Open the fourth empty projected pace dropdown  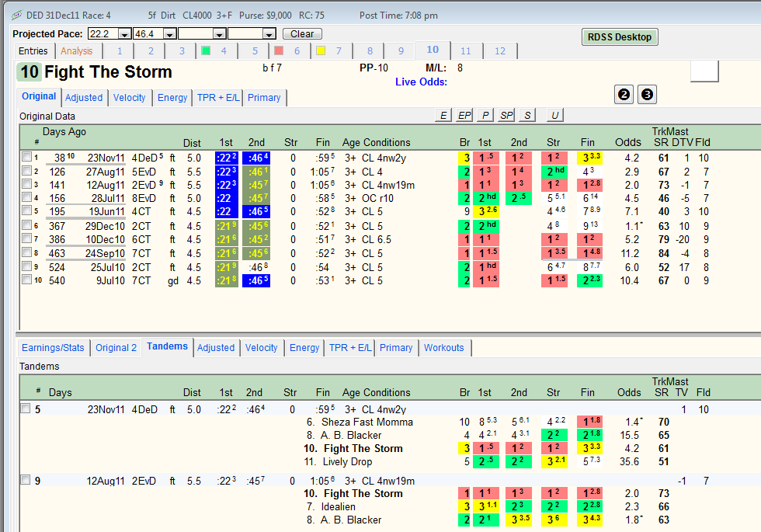coord(269,34)
